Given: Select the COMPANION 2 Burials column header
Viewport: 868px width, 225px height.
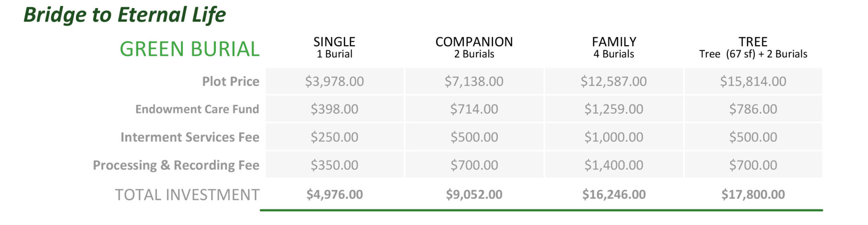Looking at the screenshot, I should (x=474, y=47).
